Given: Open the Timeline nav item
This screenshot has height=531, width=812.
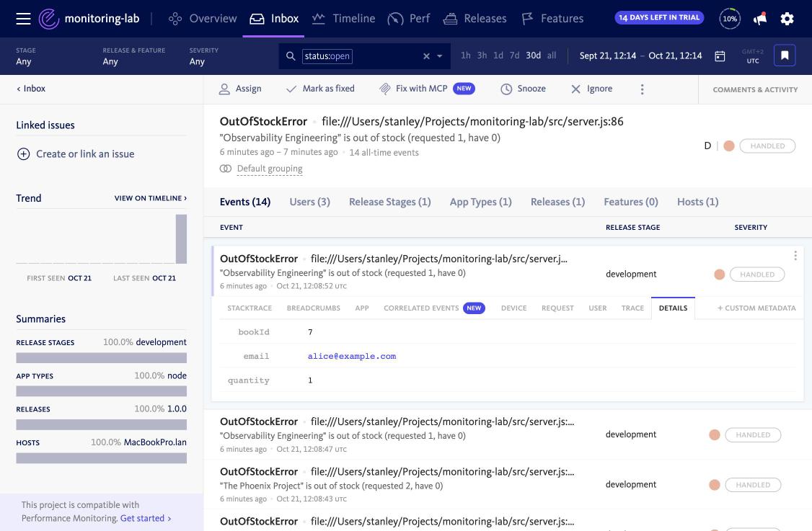Looking at the screenshot, I should click(x=343, y=19).
